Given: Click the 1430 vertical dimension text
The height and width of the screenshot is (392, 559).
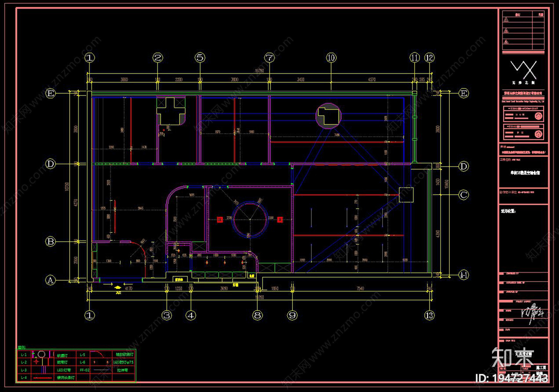Looking at the screenshot, I should (x=438, y=182).
